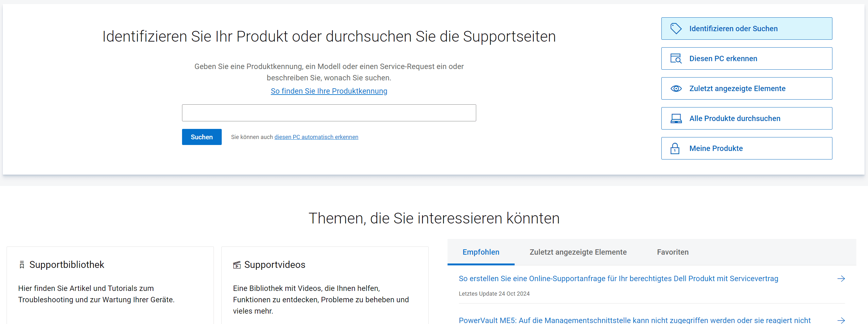868x324 pixels.
Task: Click arrow next to Online-Supportanfrage article
Action: (841, 279)
